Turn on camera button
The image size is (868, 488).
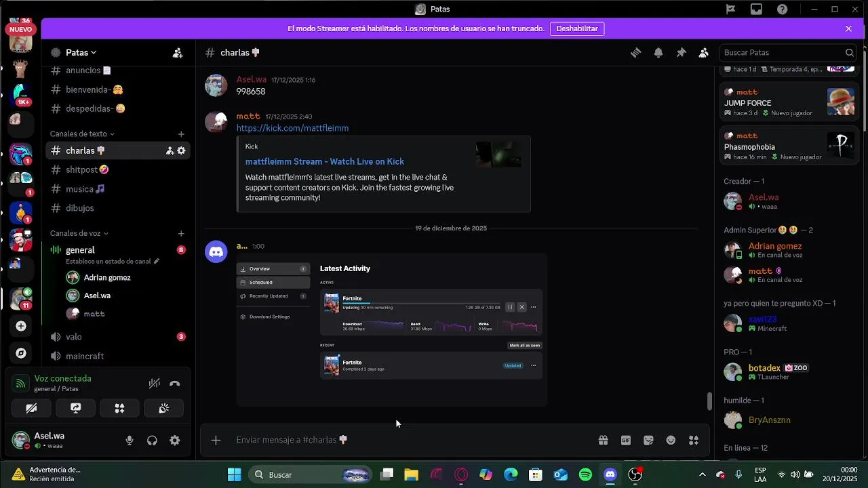click(x=31, y=408)
